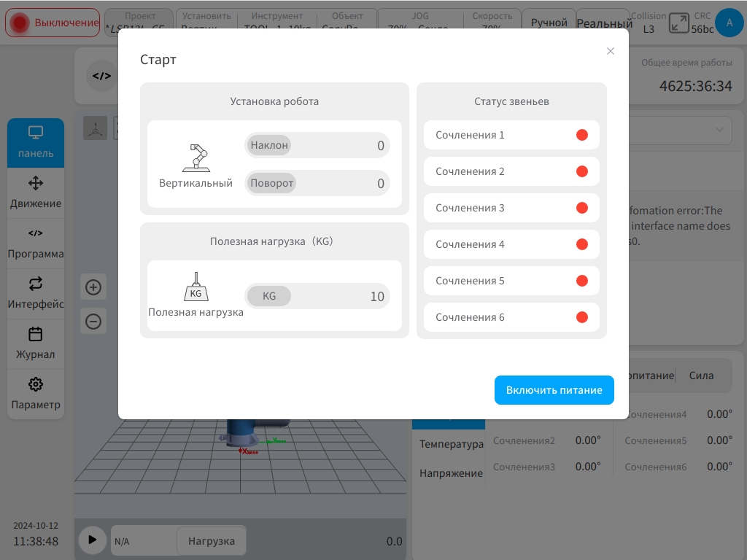The image size is (747, 560).
Task: Open the JOG speed header item
Action: (x=419, y=22)
